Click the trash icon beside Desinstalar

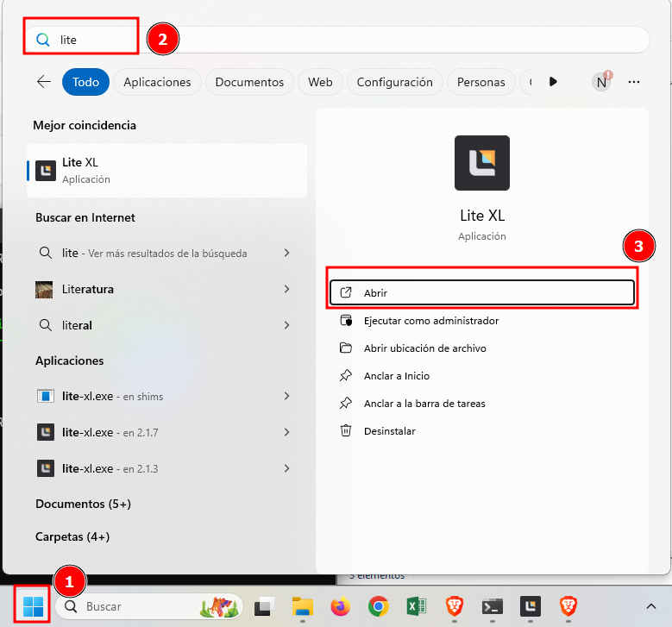point(346,430)
